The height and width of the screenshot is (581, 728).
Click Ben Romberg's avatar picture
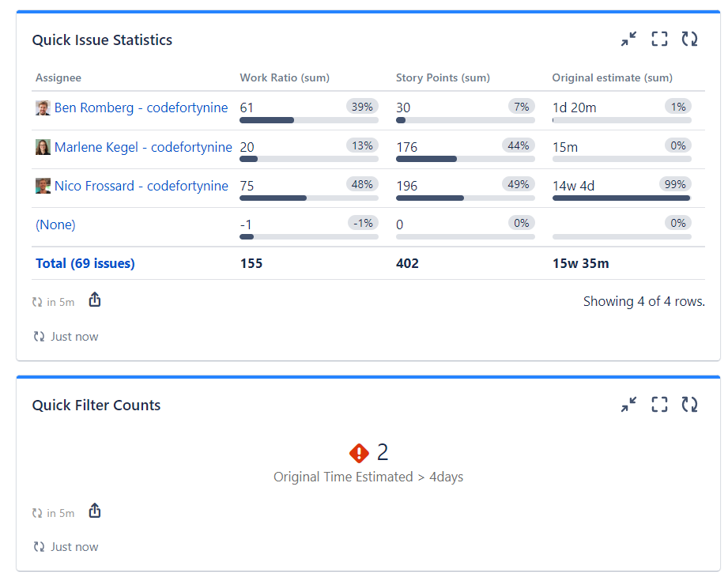coord(42,108)
